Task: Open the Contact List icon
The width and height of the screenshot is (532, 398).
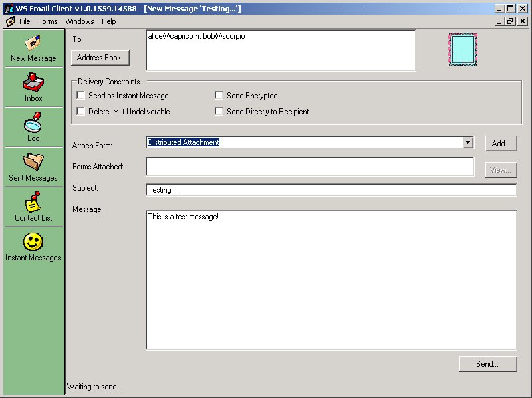Action: (33, 203)
